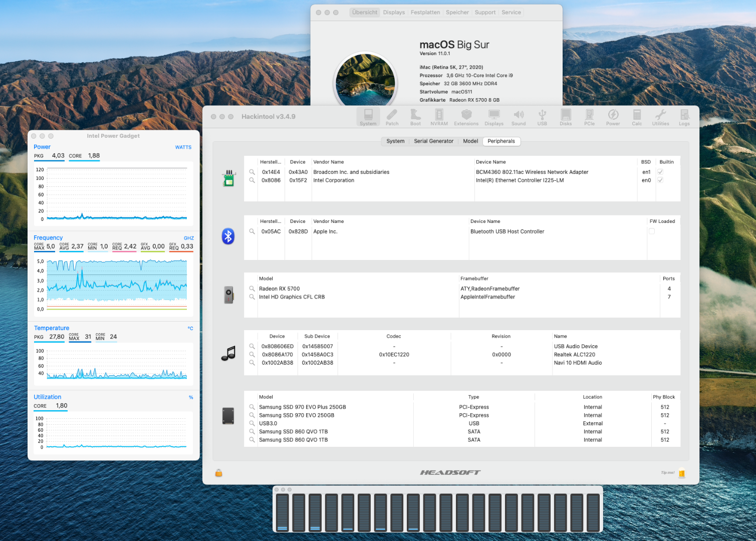The image size is (756, 541).
Task: Open the Extensions toolbar section
Action: [466, 117]
